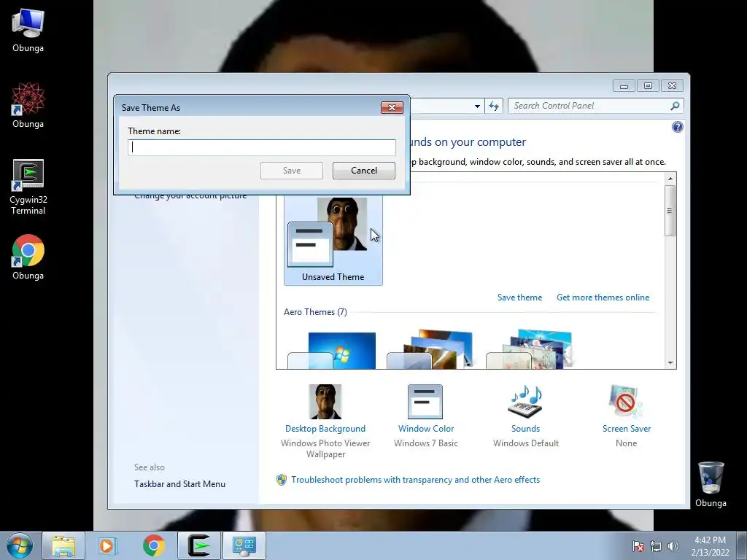The image size is (747, 560).
Task: Cancel the Save Theme As dialog
Action: (363, 171)
